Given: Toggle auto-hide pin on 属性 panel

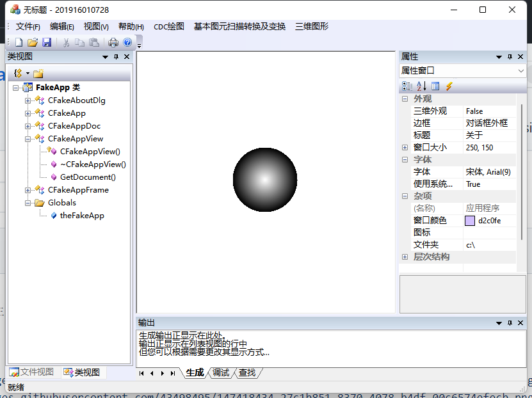Looking at the screenshot, I should click(509, 56).
